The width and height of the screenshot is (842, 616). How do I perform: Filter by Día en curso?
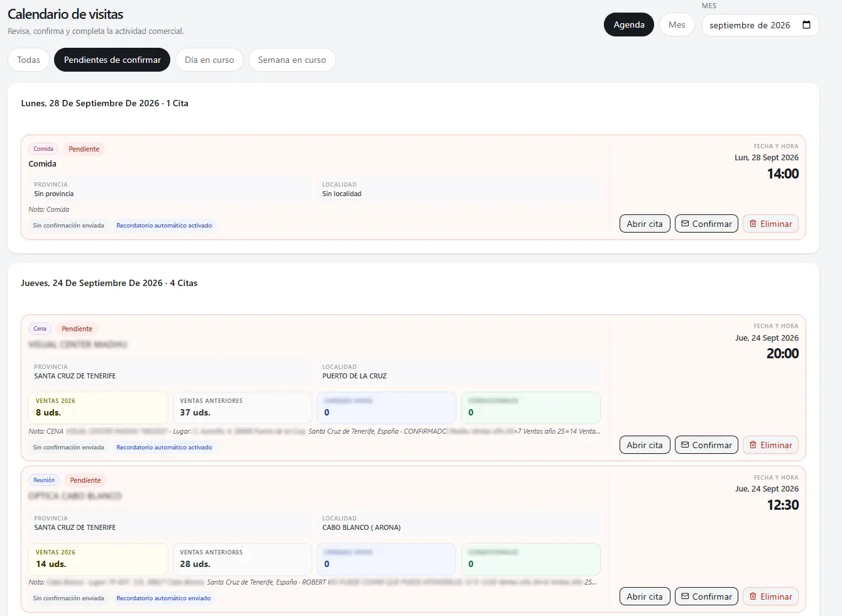tap(209, 60)
